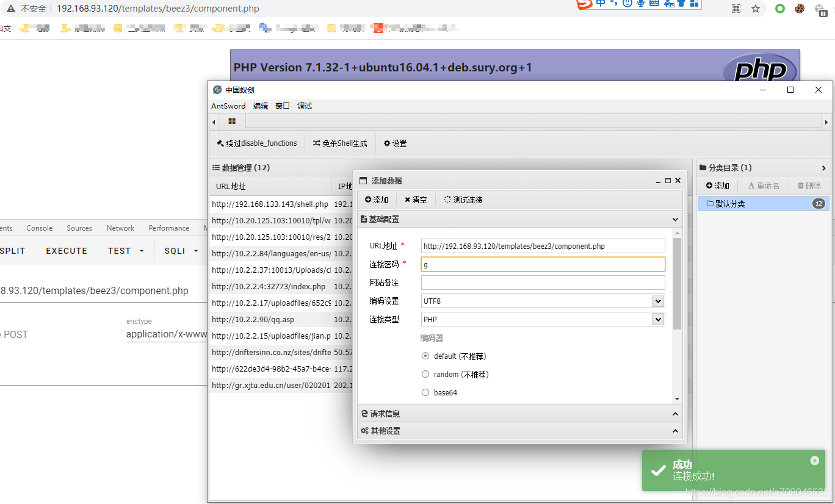835x504 pixels.
Task: Bookmark this page with star icon
Action: 756,9
